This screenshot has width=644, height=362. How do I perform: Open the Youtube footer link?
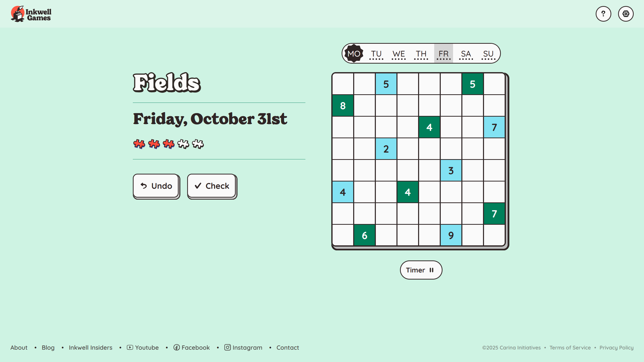coord(143,347)
